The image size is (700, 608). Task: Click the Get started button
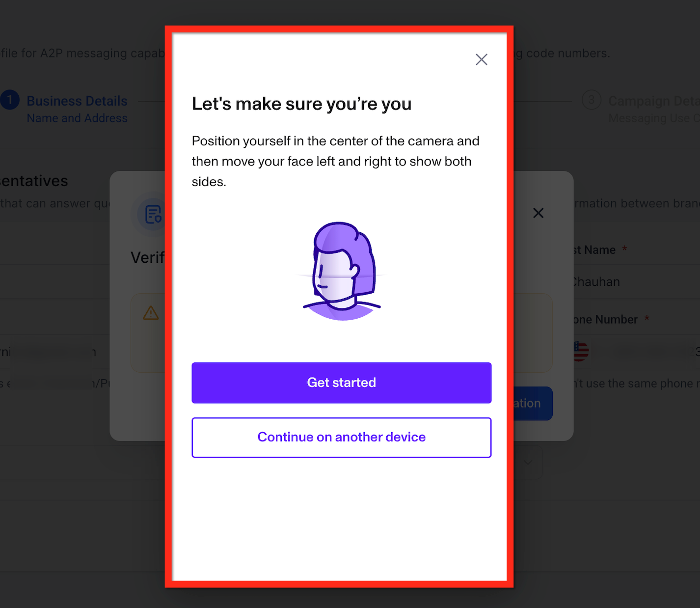click(x=342, y=383)
